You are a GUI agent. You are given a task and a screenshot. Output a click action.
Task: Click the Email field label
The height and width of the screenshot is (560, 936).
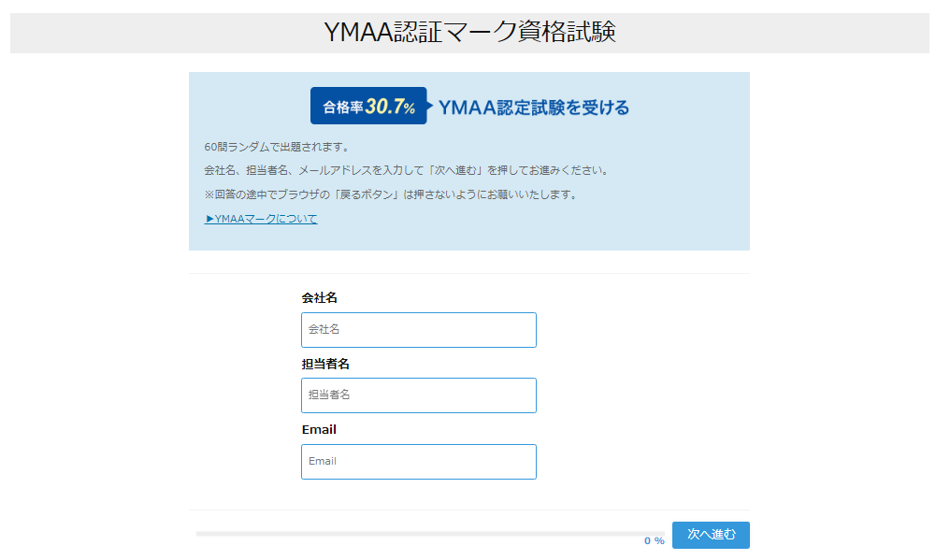[x=319, y=429]
